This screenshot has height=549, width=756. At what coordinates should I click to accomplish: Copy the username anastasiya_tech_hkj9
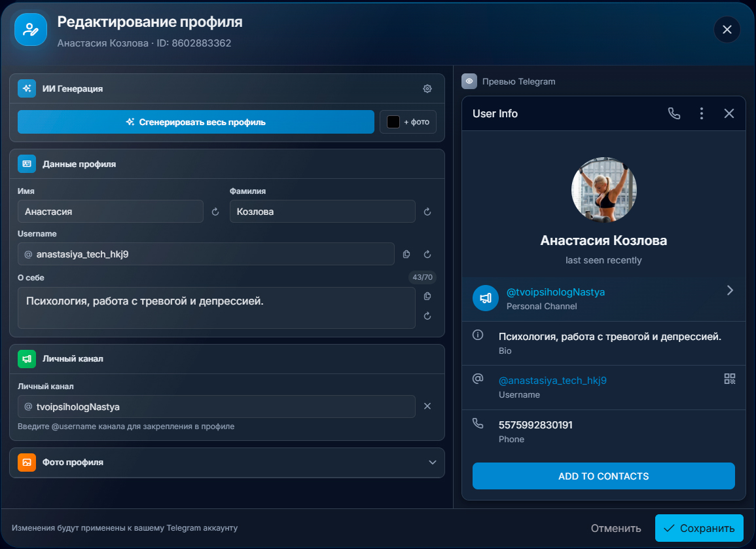coord(406,254)
